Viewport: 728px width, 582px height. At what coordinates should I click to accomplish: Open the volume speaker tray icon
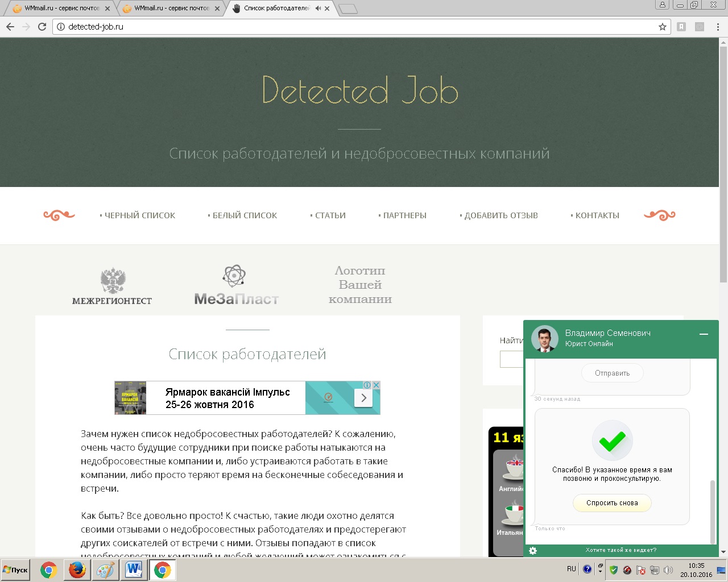coord(668,570)
